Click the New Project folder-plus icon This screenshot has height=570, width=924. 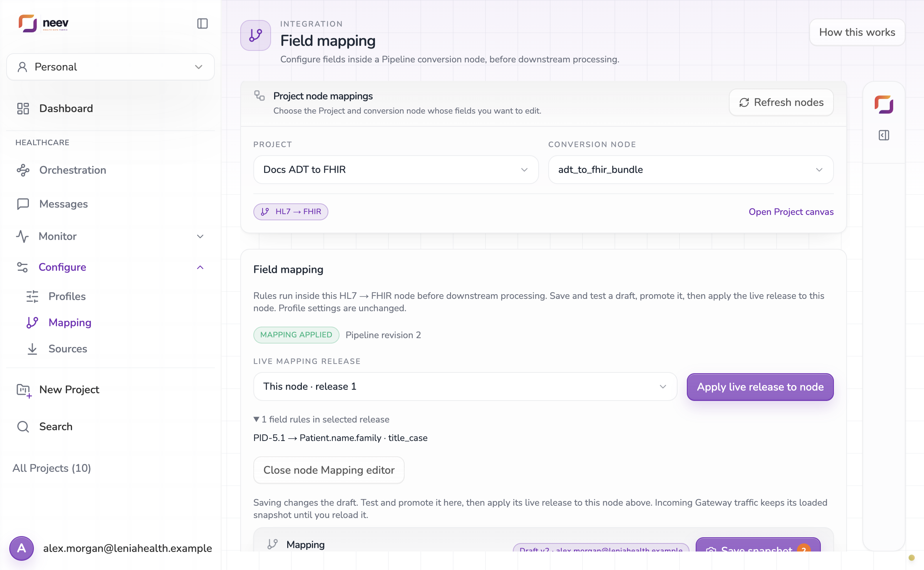point(24,391)
